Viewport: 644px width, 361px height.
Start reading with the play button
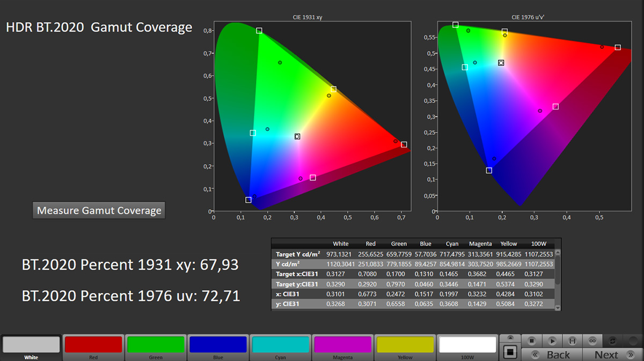pyautogui.click(x=552, y=341)
